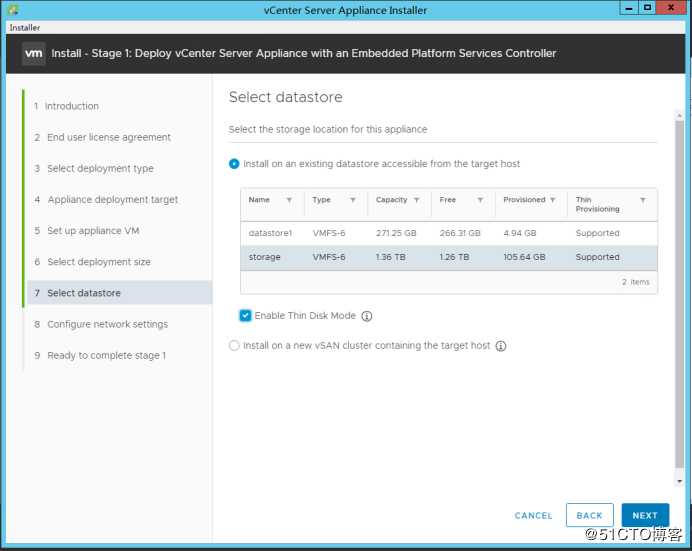Screen dimensions: 692x551
Task: Go to step 3 Select deployment type
Action: point(94,169)
